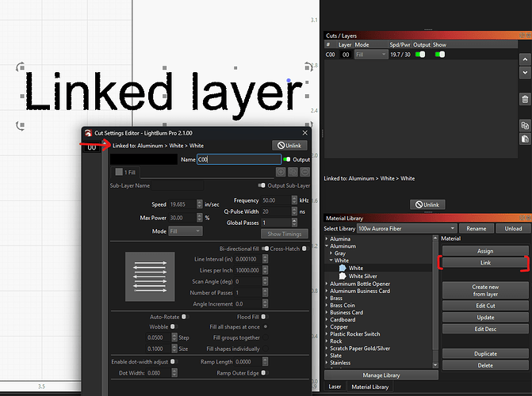This screenshot has height=396, width=532.
Task: Expand the Alumina material group
Action: [x=327, y=238]
